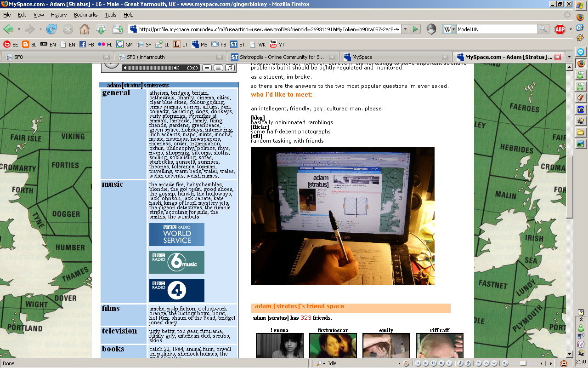Run the search with the magnifier button
This screenshot has width=588, height=368.
tap(543, 29)
